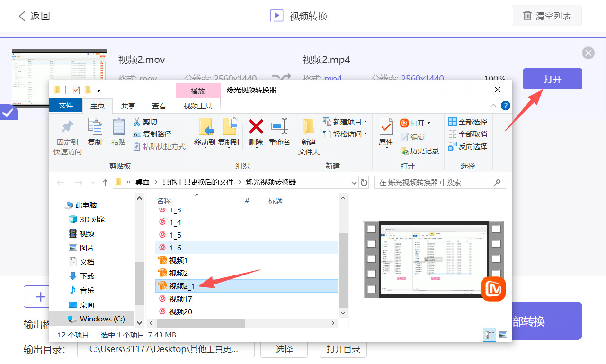The height and width of the screenshot is (364, 606).
Task: Select file 视频1 in list
Action: tap(247, 260)
